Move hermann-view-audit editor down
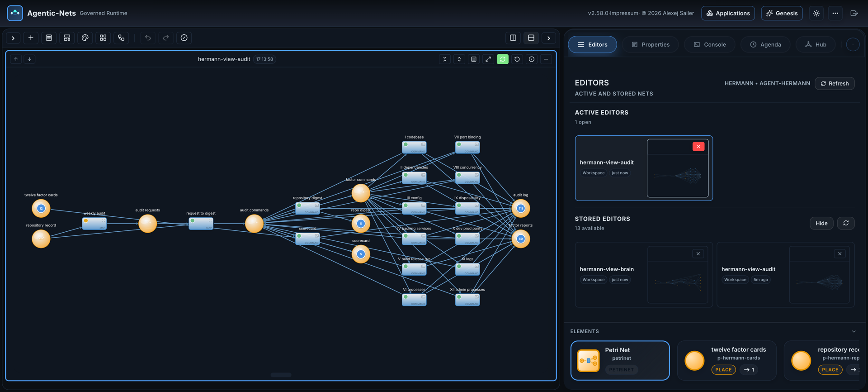The height and width of the screenshot is (392, 868). tap(29, 59)
